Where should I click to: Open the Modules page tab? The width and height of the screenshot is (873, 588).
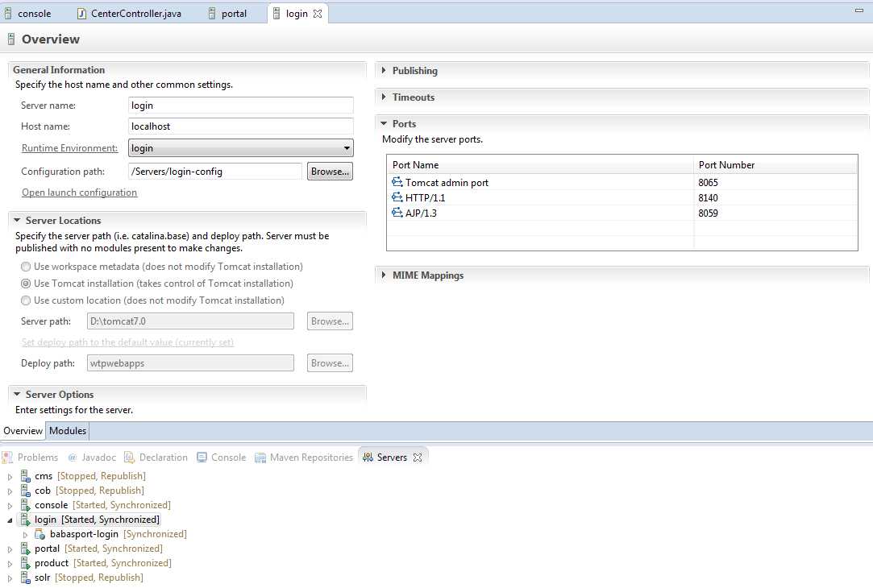(x=68, y=431)
